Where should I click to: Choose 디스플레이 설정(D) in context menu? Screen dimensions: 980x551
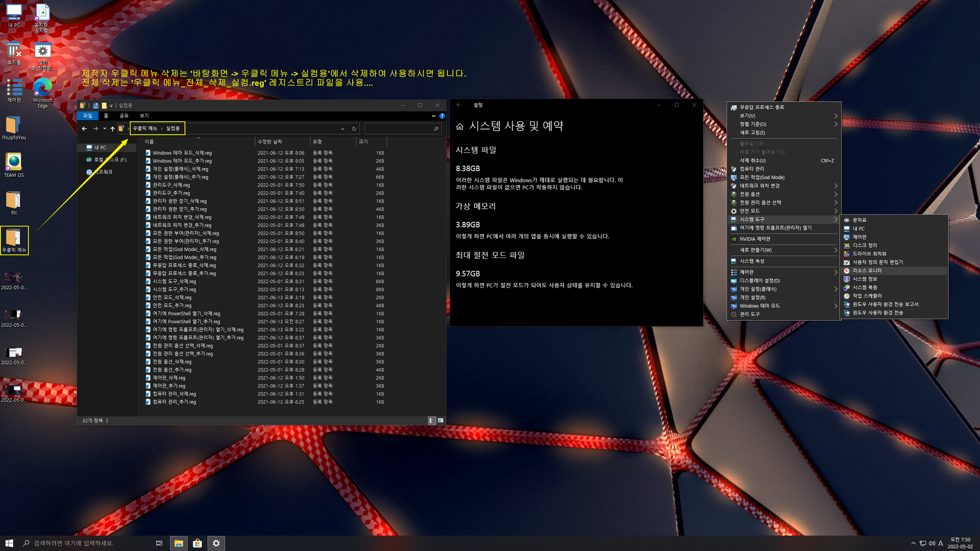click(784, 280)
